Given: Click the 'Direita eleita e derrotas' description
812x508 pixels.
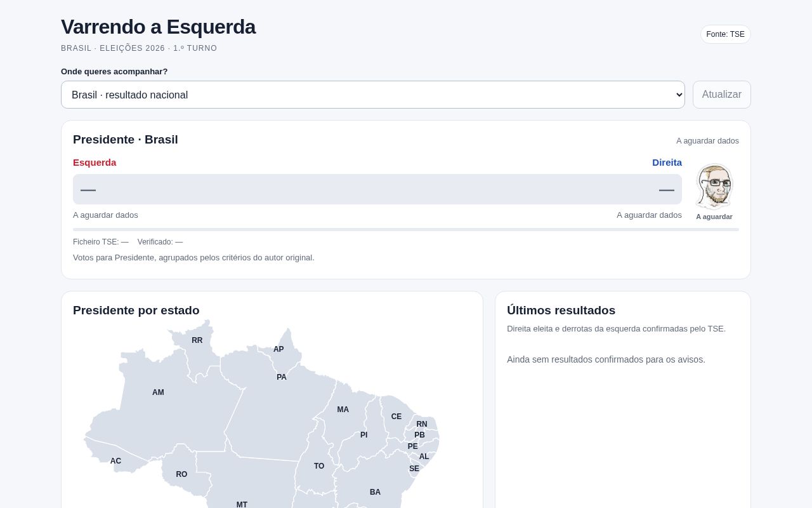Looking at the screenshot, I should click(x=616, y=329).
